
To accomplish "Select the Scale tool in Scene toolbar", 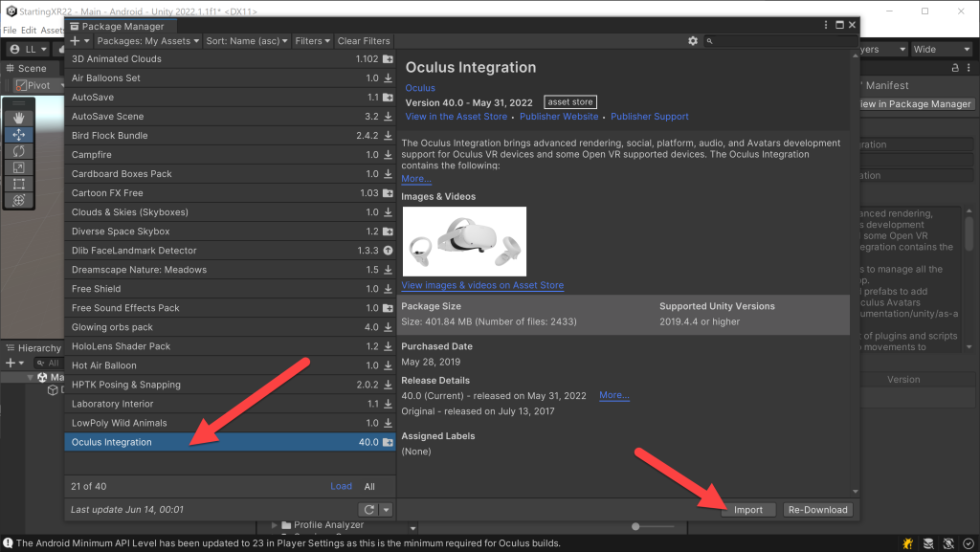I will pyautogui.click(x=19, y=167).
